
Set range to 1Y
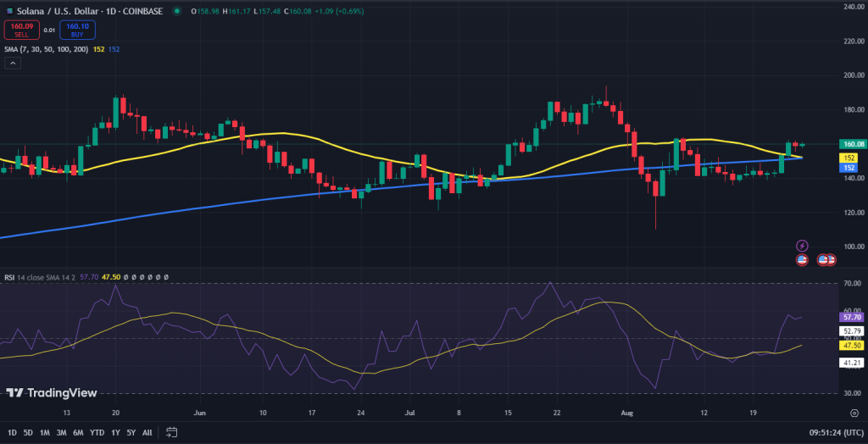[115, 432]
